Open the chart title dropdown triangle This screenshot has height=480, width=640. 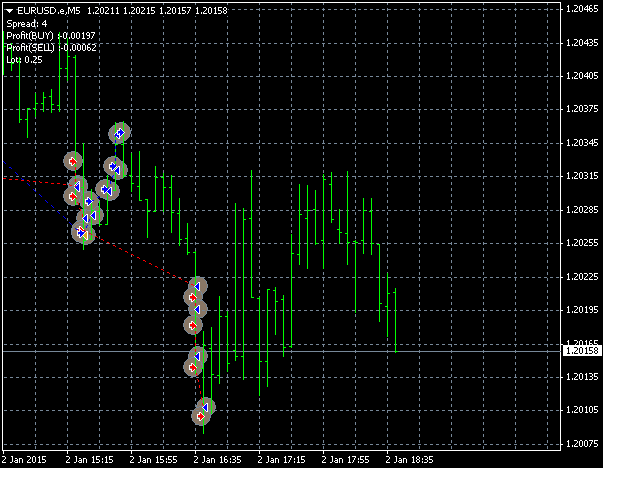click(9, 10)
